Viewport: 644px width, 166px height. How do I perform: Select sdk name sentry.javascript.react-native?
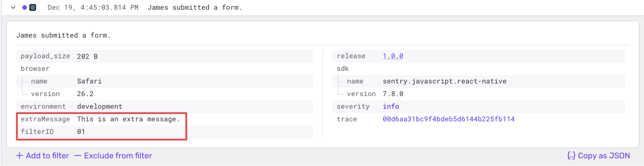click(x=445, y=81)
